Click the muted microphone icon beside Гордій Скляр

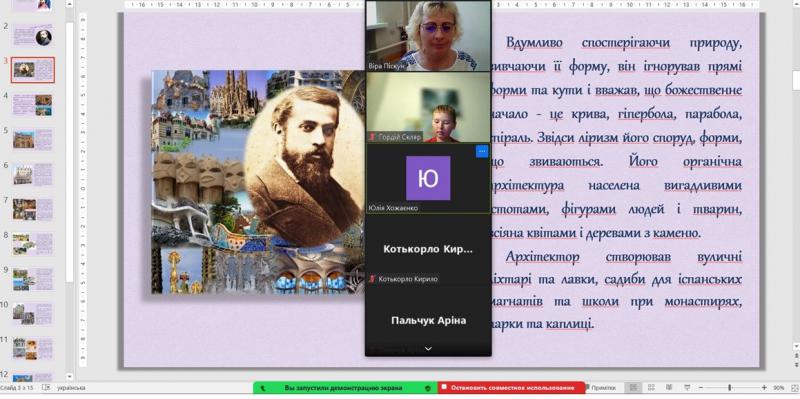tap(373, 137)
